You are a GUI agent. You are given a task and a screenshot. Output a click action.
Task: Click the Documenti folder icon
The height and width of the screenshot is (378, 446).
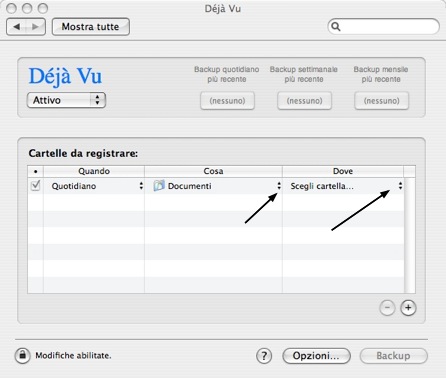159,186
